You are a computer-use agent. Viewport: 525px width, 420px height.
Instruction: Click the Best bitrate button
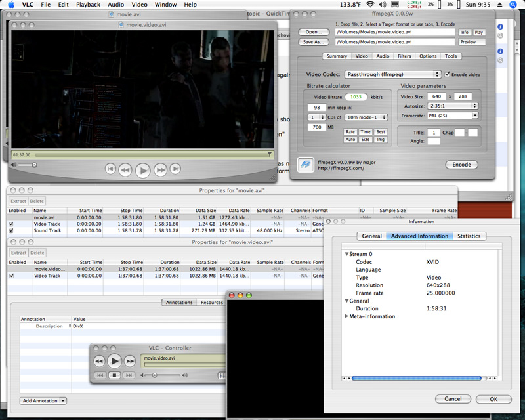(381, 132)
